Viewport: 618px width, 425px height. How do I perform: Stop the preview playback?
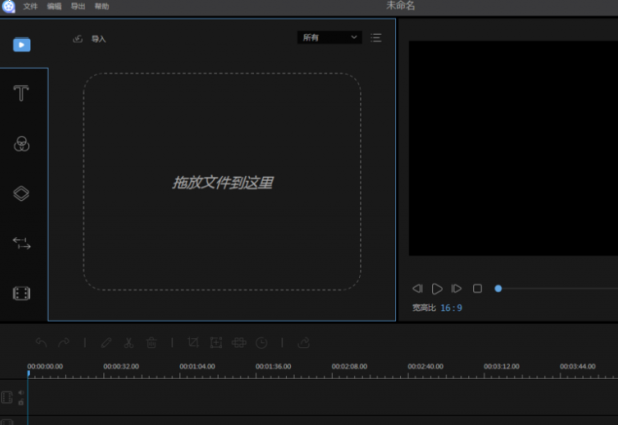pos(477,289)
